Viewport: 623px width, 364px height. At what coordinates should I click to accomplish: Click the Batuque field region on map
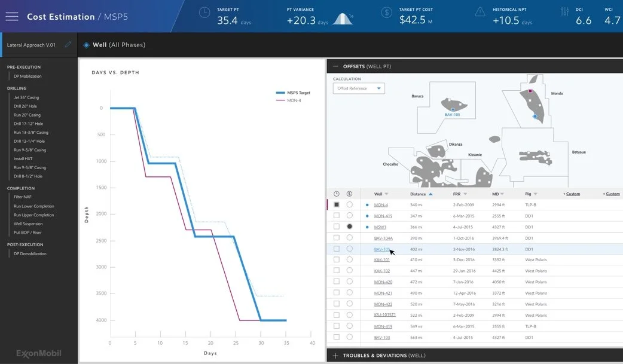[536, 157]
